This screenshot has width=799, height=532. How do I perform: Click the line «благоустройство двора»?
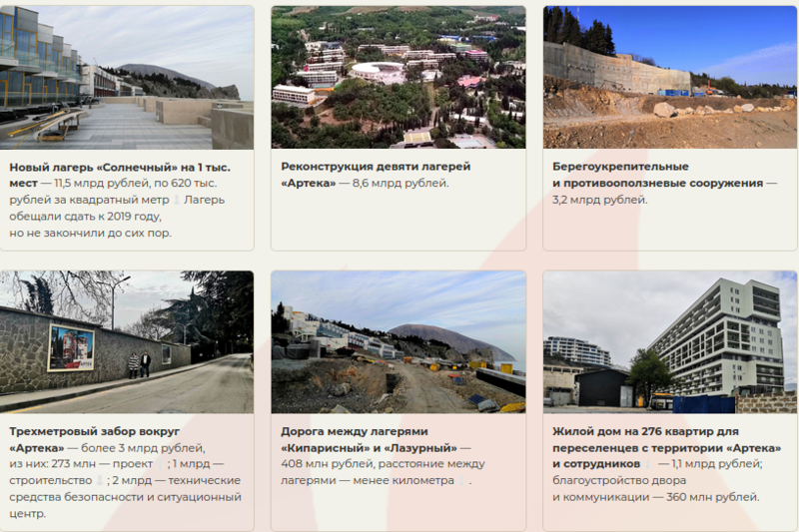(619, 480)
